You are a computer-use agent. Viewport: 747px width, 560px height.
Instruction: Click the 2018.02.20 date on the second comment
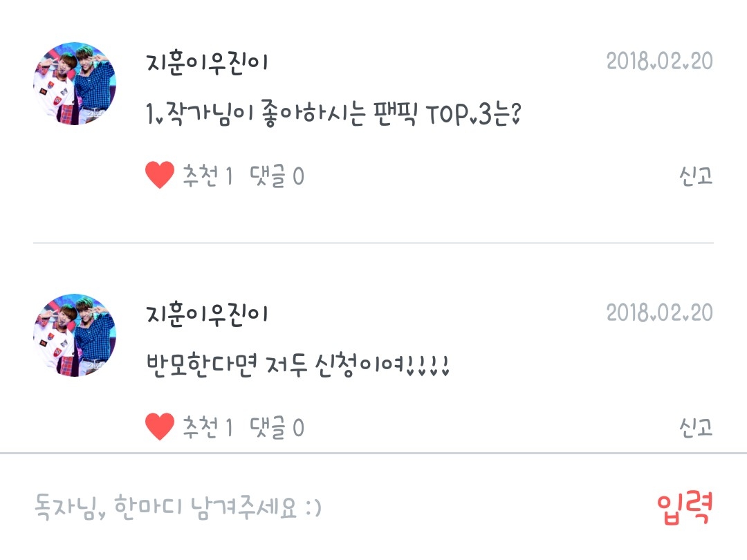click(x=659, y=312)
